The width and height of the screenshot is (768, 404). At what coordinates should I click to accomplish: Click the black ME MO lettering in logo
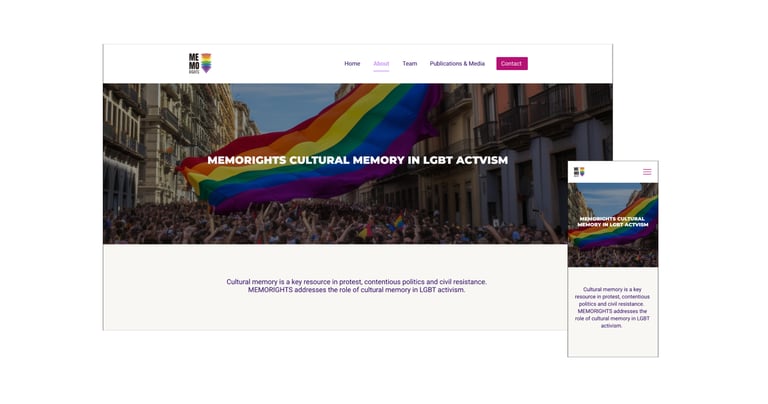tap(194, 63)
